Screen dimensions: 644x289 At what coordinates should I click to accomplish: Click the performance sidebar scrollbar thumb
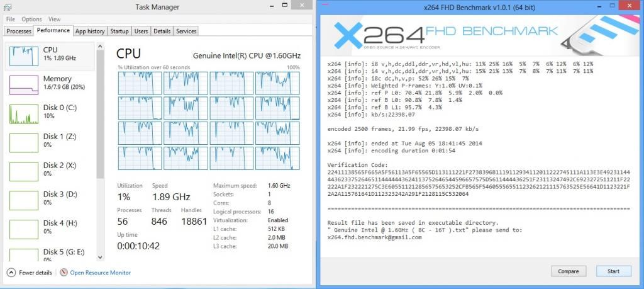coord(100,115)
